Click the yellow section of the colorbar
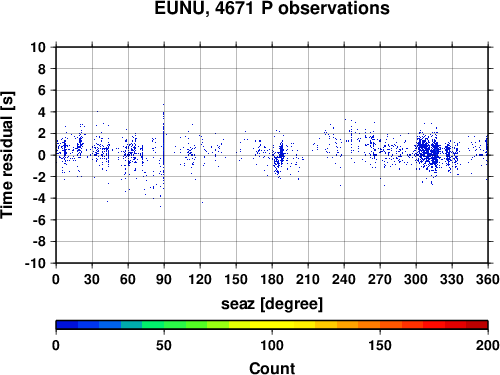The width and height of the screenshot is (500, 375). pyautogui.click(x=272, y=325)
